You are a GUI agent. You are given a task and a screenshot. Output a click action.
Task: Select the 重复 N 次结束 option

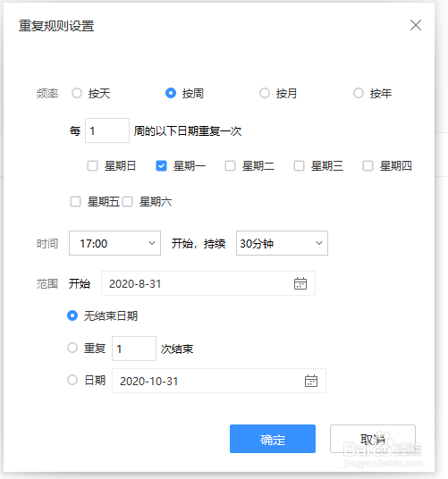(x=72, y=348)
